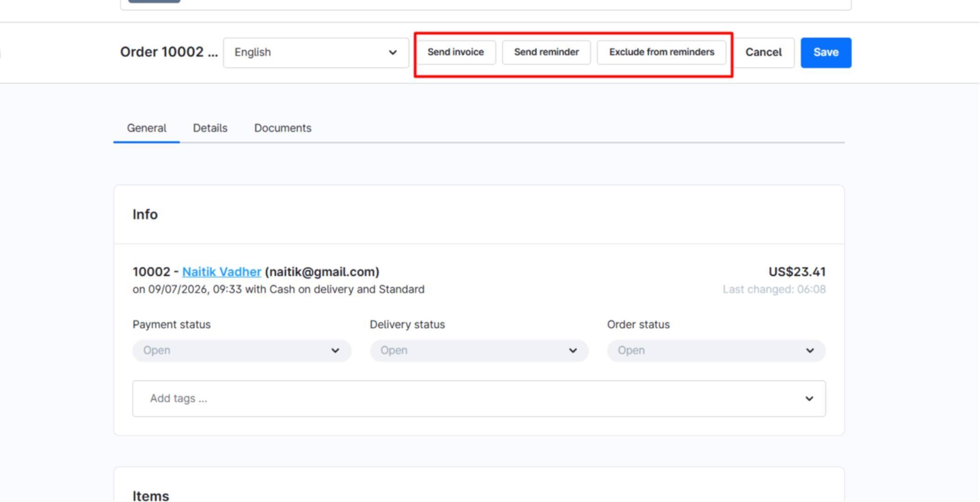The image size is (980, 502).
Task: Cancel the order edit
Action: (763, 53)
